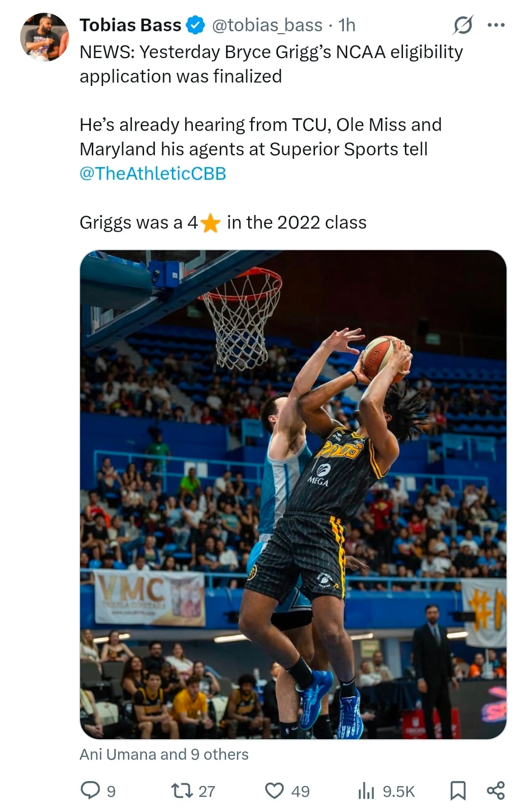Click the share icon
Image resolution: width=527 pixels, height=812 pixels.
[496, 791]
